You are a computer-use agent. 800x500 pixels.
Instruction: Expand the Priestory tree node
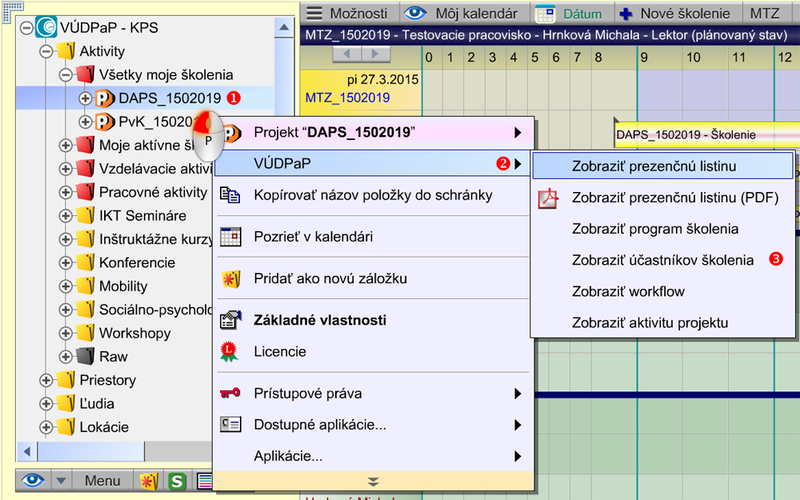click(45, 381)
